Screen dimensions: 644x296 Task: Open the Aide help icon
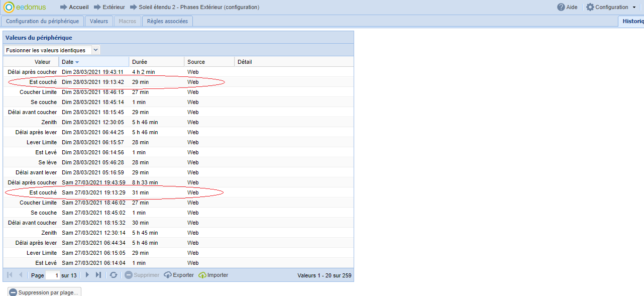[561, 7]
